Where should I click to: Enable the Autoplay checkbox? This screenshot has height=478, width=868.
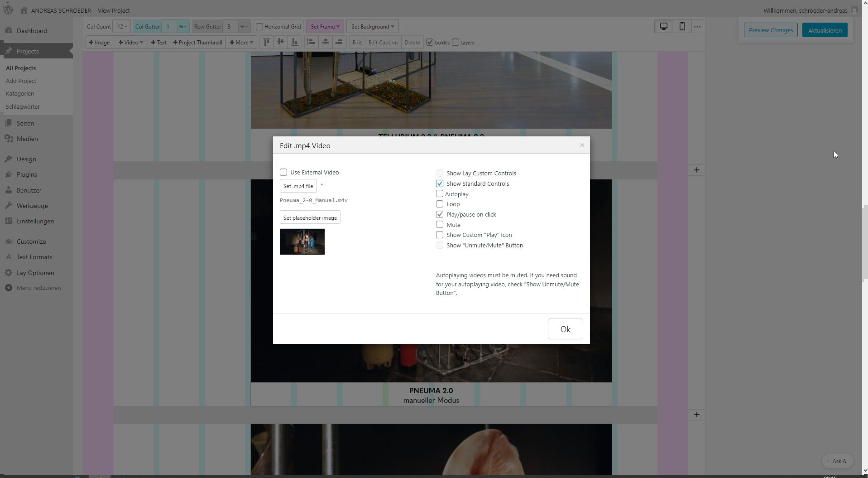click(440, 194)
